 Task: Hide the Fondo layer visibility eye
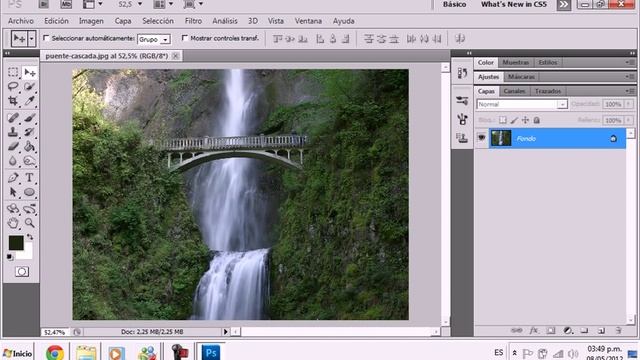click(x=482, y=138)
